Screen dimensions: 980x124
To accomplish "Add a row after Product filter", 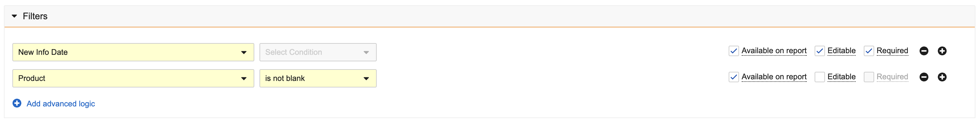I will (x=942, y=77).
